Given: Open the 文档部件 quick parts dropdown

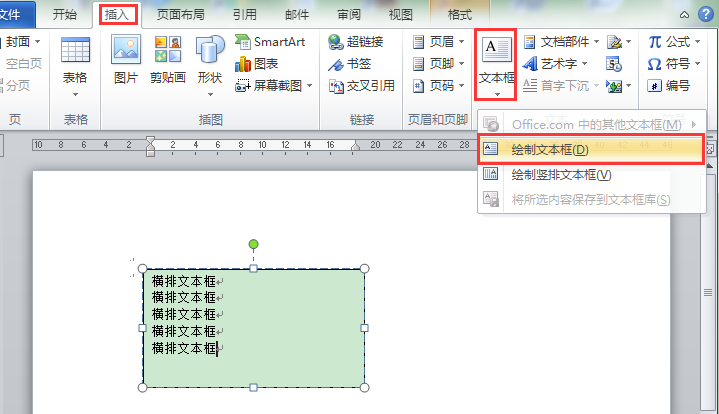Looking at the screenshot, I should pyautogui.click(x=561, y=42).
